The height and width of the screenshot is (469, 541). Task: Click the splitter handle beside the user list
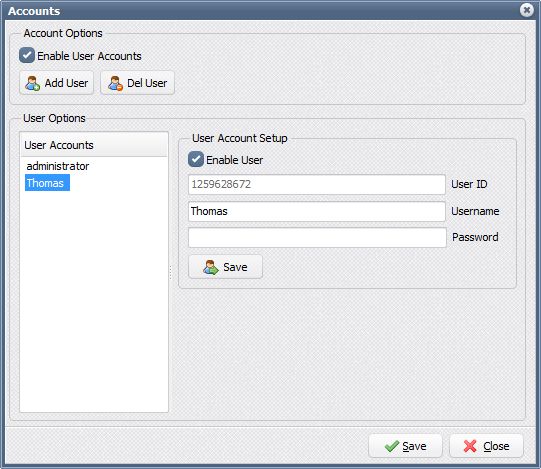click(x=170, y=272)
